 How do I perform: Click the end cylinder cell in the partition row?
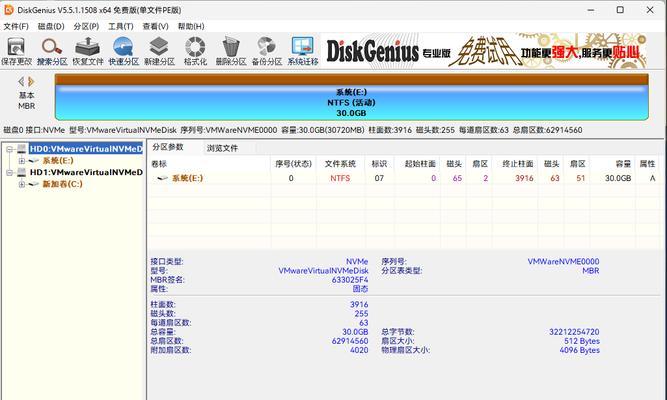[524, 178]
